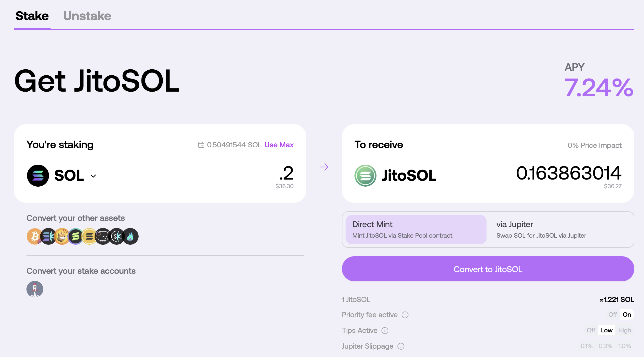Open Priority fee active info tooltip
Screen dimensions: 644x357
[x=405, y=315]
